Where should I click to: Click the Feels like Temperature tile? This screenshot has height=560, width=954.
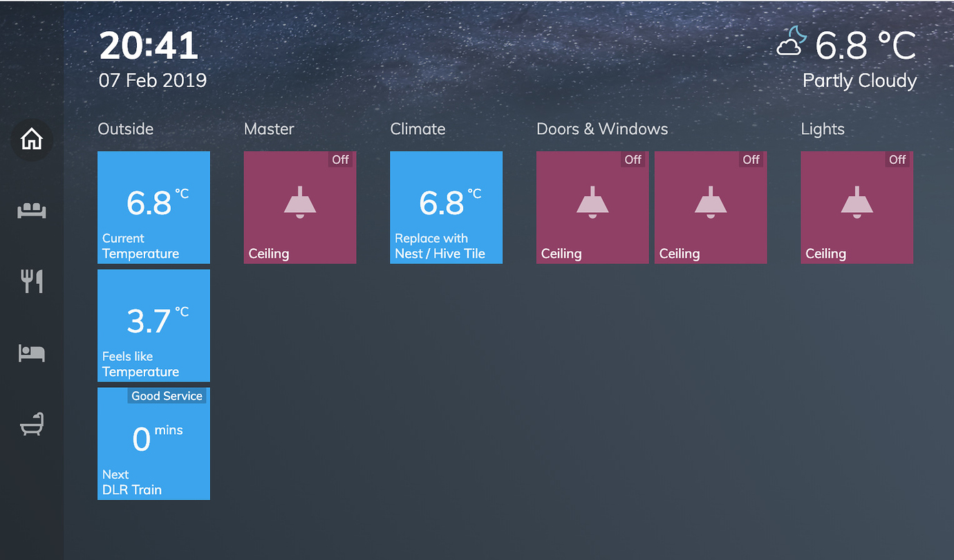pyautogui.click(x=153, y=326)
